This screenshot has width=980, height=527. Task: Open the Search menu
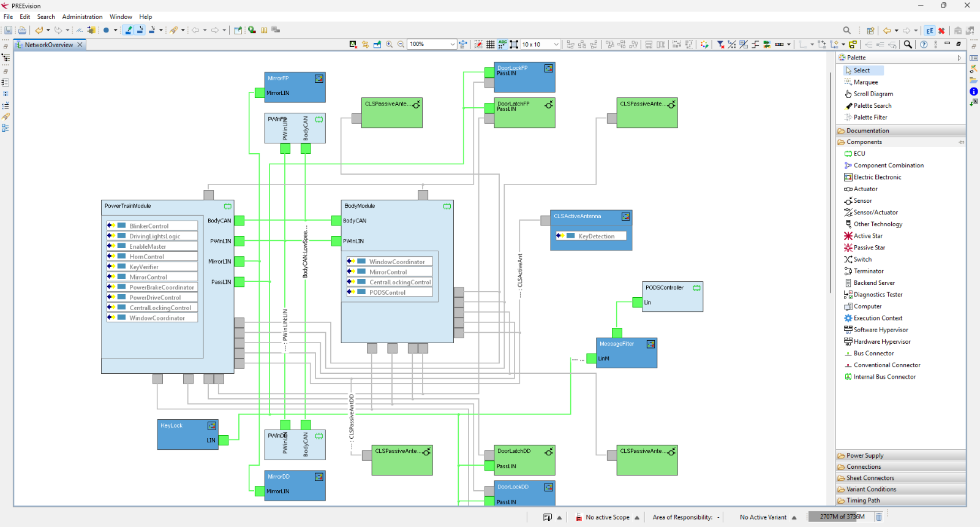click(46, 17)
